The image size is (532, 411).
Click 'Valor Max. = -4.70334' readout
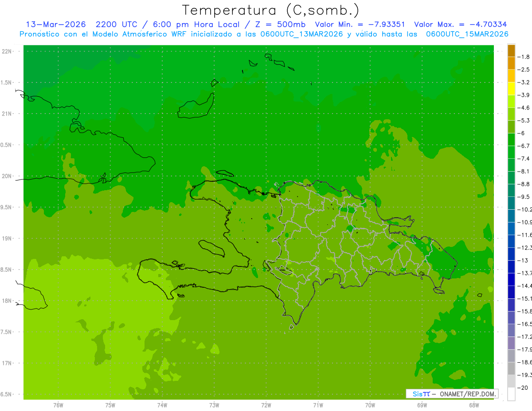[460, 24]
